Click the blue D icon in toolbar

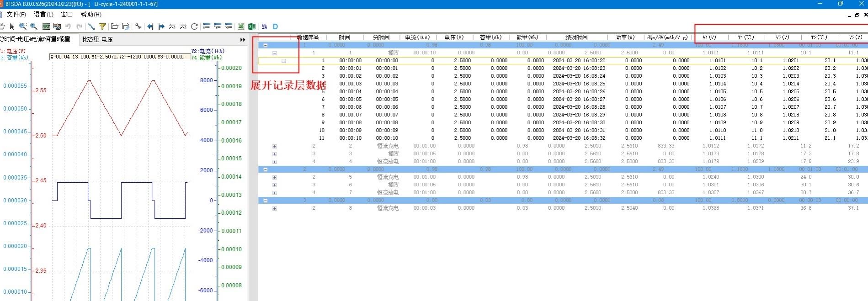[275, 26]
